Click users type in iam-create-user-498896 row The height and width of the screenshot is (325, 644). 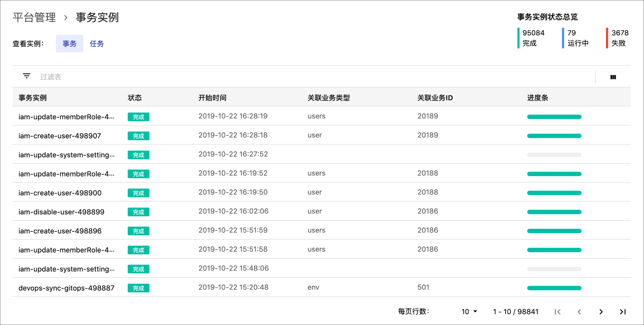click(x=316, y=230)
